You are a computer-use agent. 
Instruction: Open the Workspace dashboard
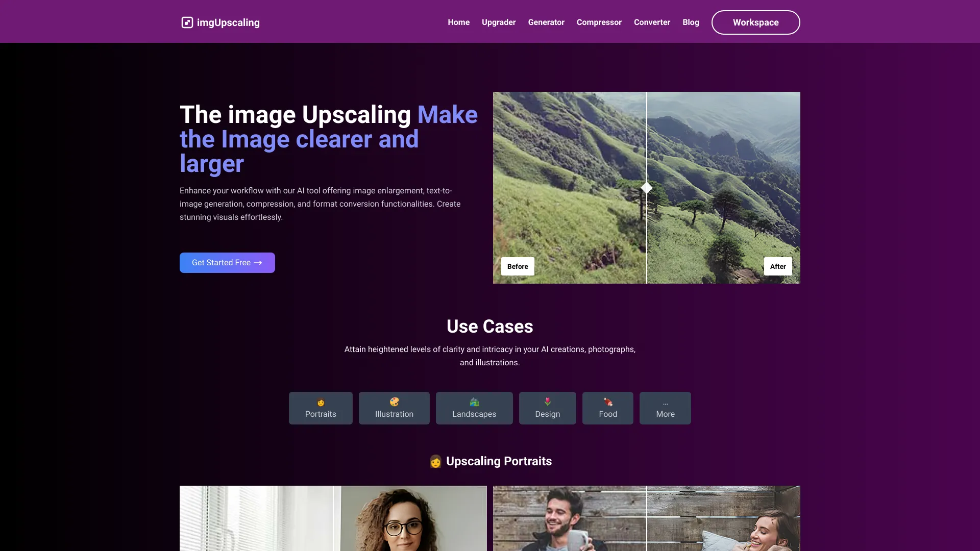click(755, 22)
